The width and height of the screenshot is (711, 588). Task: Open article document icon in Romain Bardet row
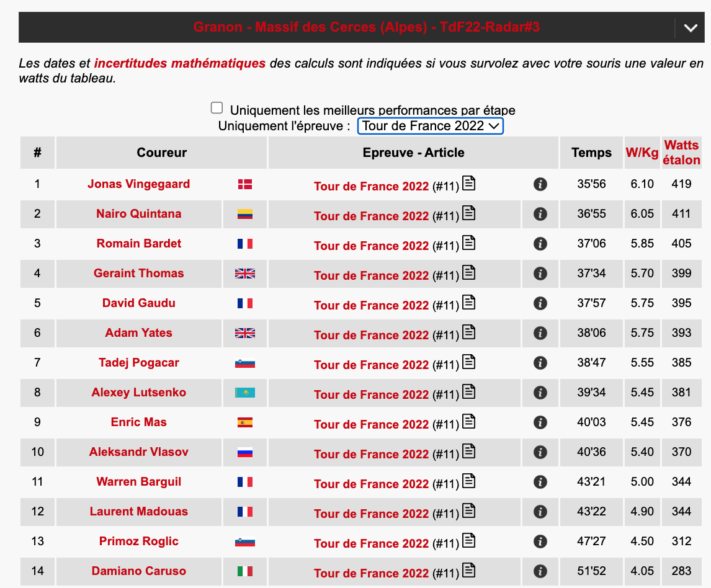[468, 243]
